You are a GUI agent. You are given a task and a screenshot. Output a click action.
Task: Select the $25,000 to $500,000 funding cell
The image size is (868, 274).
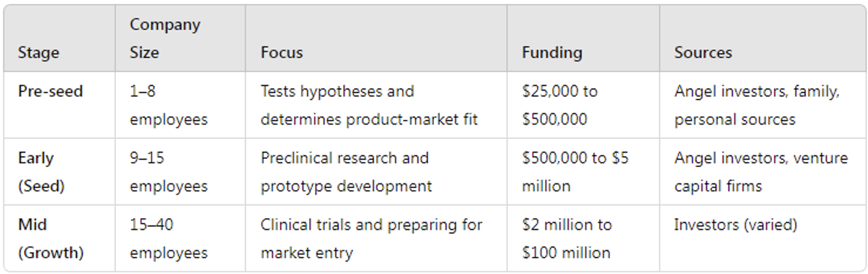(560, 105)
